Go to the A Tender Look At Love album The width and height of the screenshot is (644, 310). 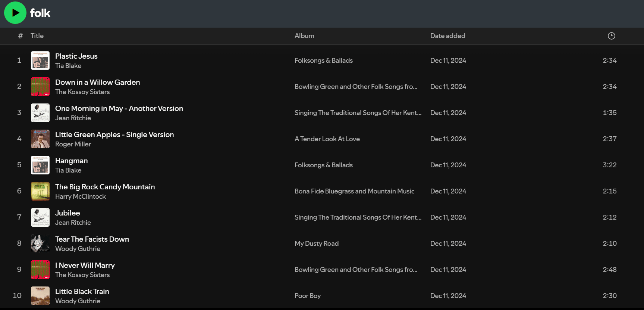pyautogui.click(x=327, y=139)
